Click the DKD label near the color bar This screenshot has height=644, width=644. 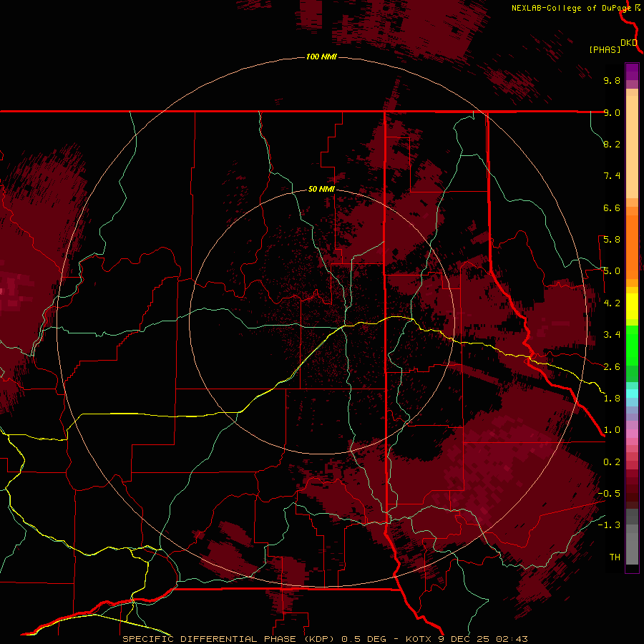(629, 42)
